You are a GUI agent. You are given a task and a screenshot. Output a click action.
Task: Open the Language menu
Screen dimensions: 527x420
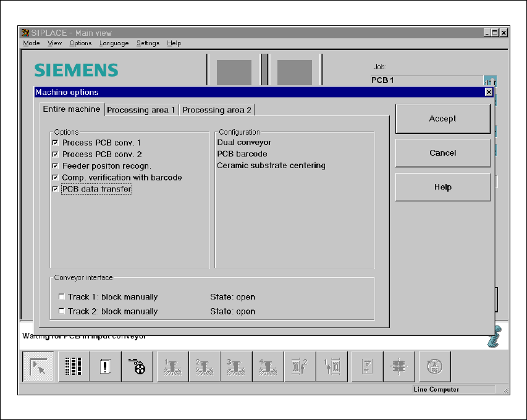(x=114, y=43)
